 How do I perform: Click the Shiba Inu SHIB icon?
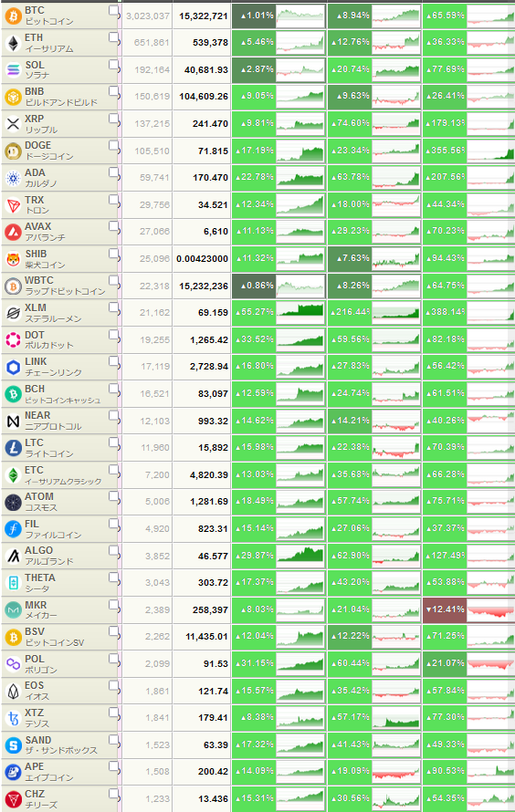(13, 259)
